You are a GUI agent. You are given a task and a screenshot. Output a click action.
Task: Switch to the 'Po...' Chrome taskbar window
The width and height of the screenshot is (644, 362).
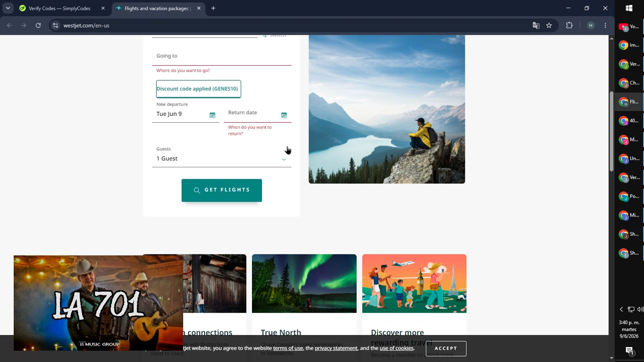pyautogui.click(x=629, y=196)
